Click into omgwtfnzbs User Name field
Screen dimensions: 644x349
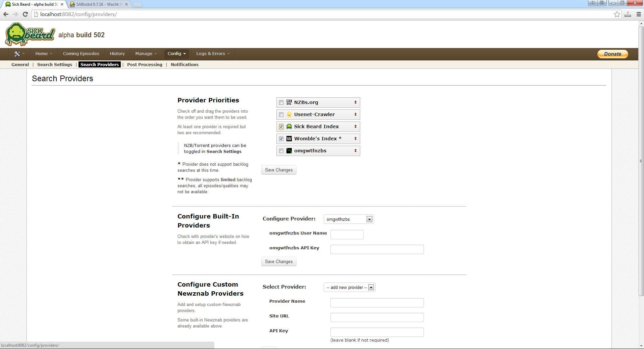tap(347, 235)
